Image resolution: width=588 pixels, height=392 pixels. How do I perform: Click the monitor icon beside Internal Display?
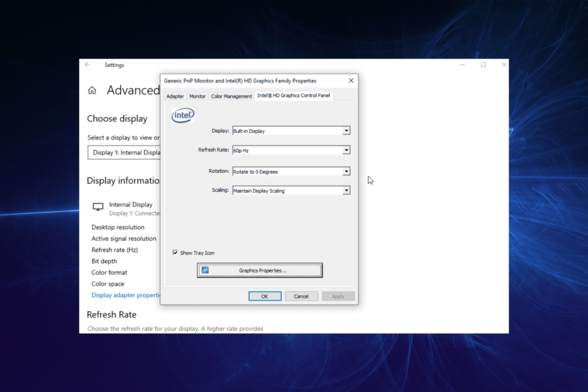click(x=98, y=207)
